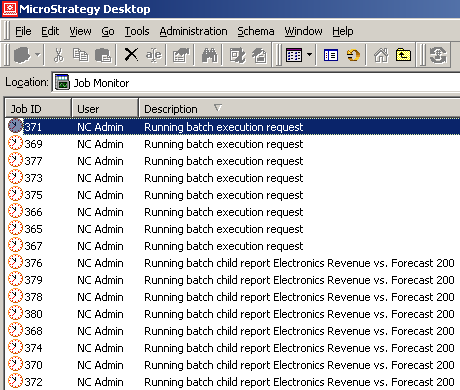Sort by the Job ID column header
The height and width of the screenshot is (390, 460).
[38, 109]
